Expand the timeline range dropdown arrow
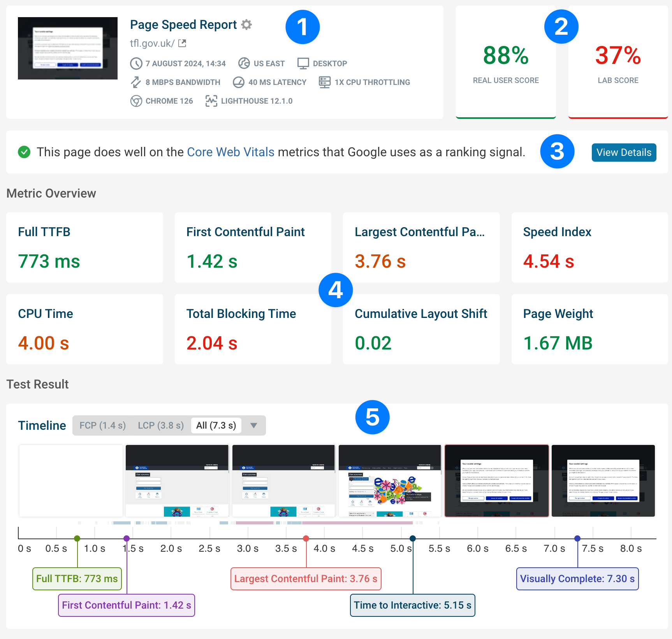Viewport: 672px width, 639px height. pos(254,425)
